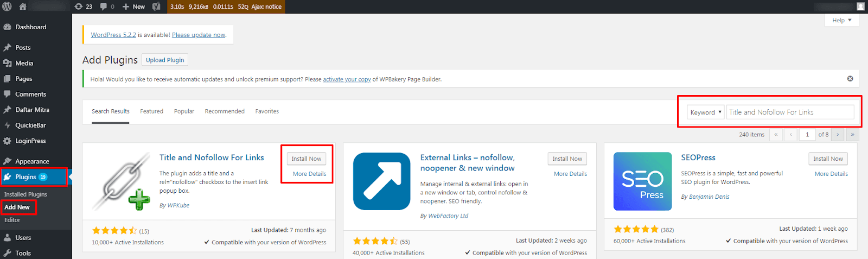View More Details for SEOPress
Viewport: 868px width, 259px height.
point(831,174)
